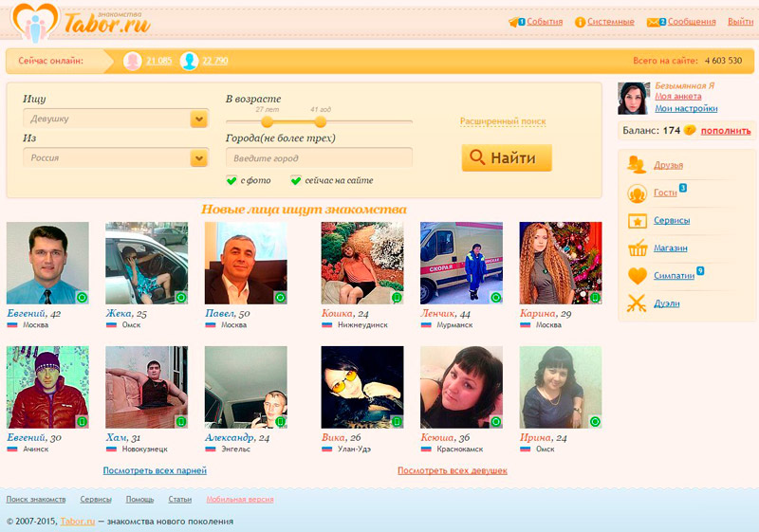Screen dimensions: 759x532
Task: Click 'Мобильная версия' footer link
Action: point(240,499)
